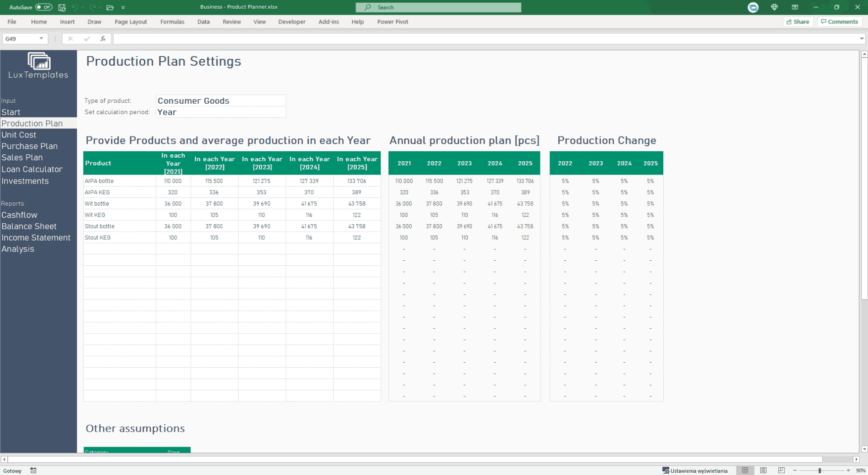Viewport: 868px width, 475px height.
Task: Click the Save icon in title bar
Action: 62,7
